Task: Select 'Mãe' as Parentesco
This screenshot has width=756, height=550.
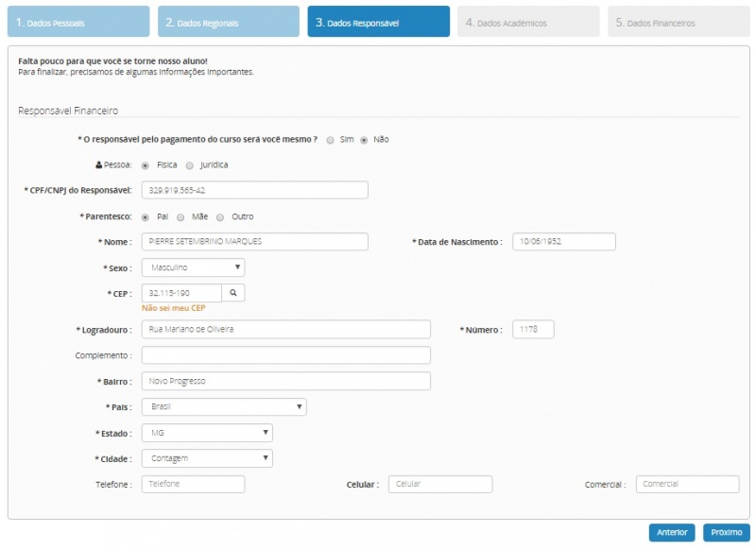Action: click(x=182, y=216)
